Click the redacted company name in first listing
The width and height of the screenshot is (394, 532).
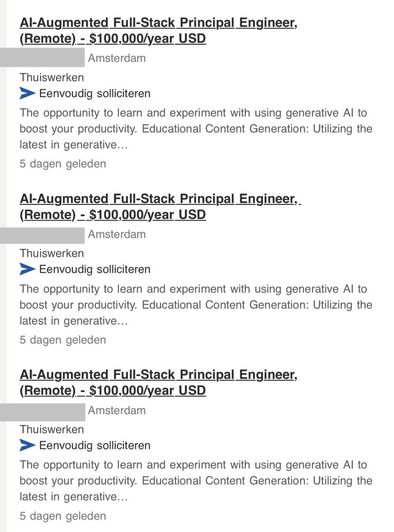[42, 58]
